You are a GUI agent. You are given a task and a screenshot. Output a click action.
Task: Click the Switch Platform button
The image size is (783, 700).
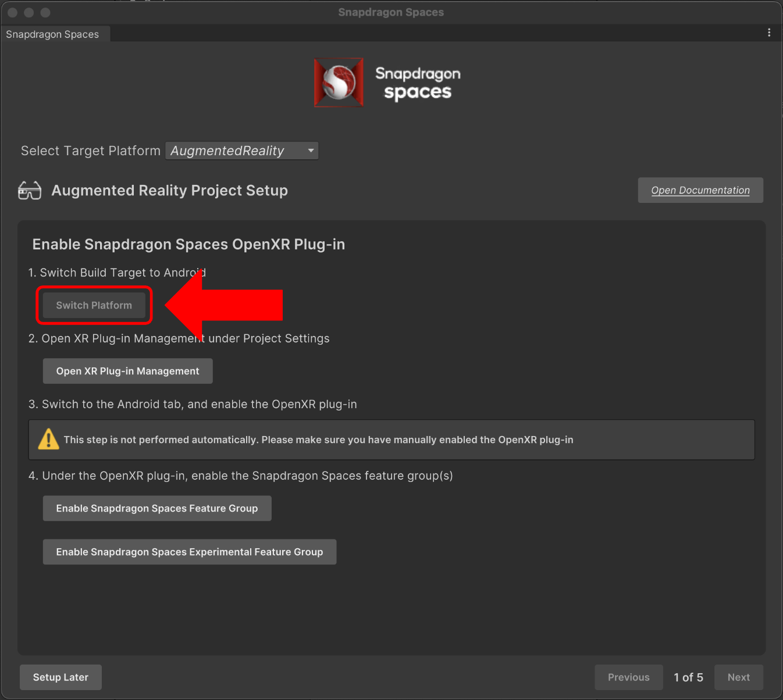(94, 305)
